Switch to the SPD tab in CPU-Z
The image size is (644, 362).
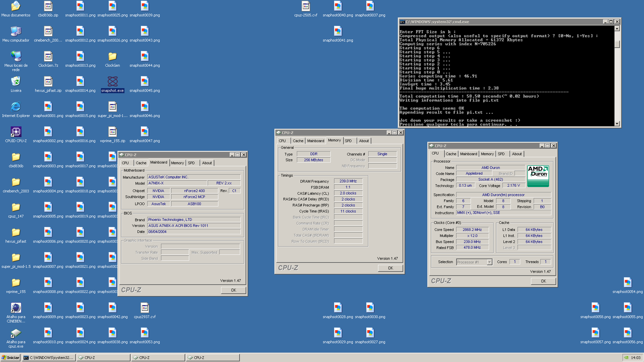click(502, 154)
